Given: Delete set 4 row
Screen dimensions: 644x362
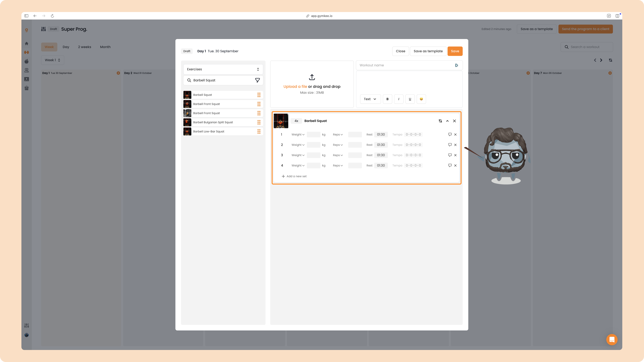Looking at the screenshot, I should point(455,165).
